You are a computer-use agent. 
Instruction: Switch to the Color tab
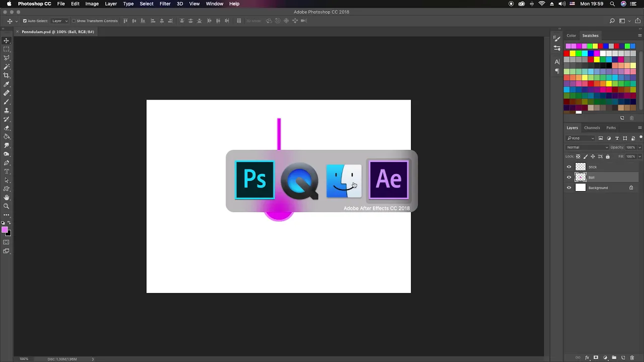pyautogui.click(x=571, y=36)
